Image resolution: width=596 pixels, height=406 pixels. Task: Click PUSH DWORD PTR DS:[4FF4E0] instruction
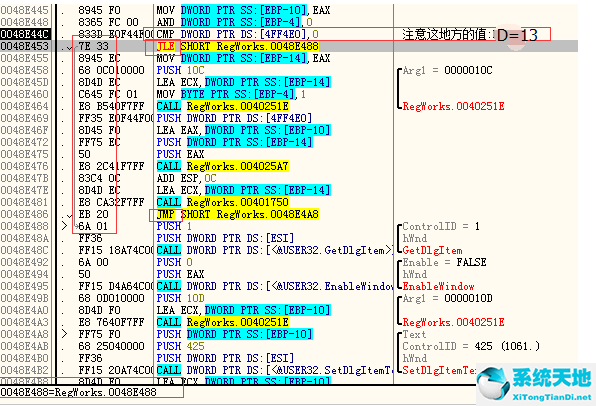tap(235, 118)
